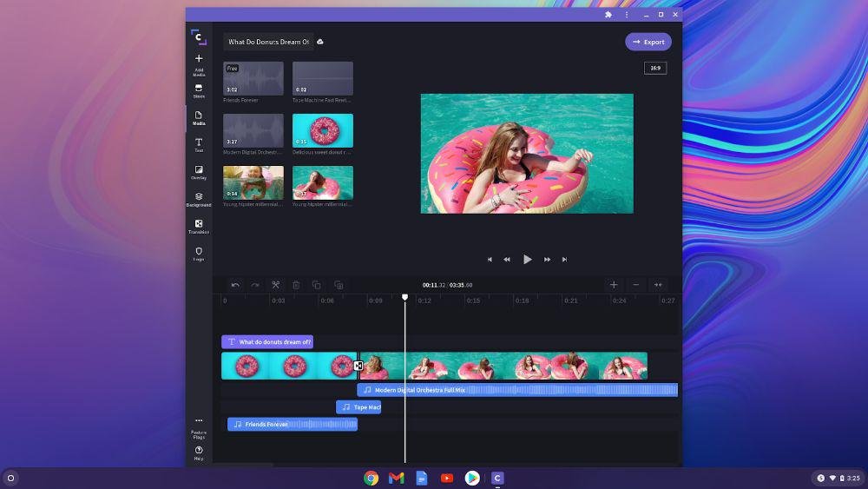Select the Text tool in sidebar
Viewport: 868px width, 489px height.
click(199, 144)
